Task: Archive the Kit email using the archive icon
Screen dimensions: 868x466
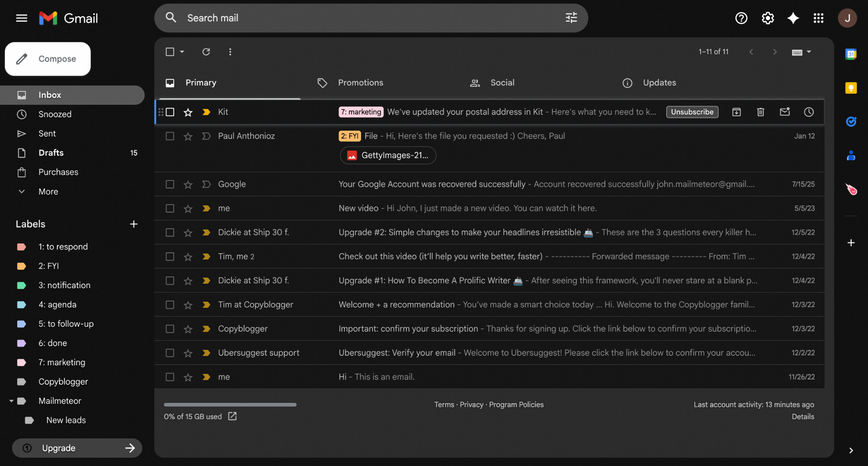Action: [x=737, y=112]
